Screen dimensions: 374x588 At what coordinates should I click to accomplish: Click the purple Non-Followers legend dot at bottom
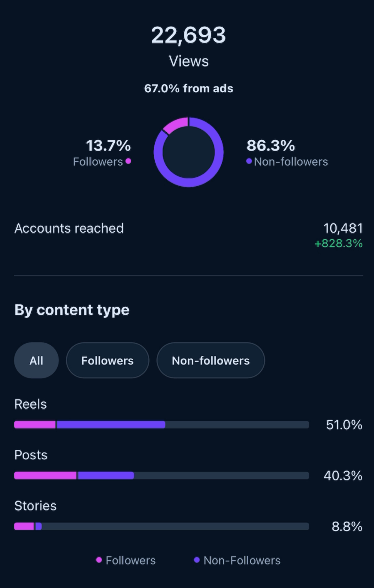tap(197, 560)
